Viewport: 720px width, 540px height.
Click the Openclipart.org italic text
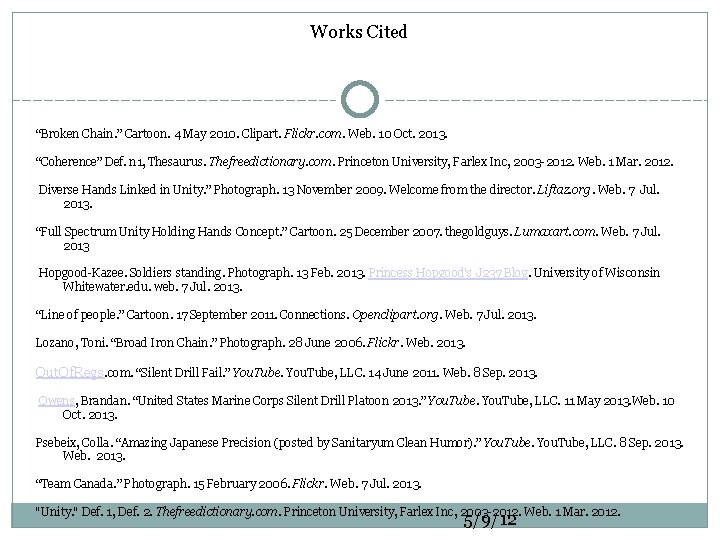(396, 315)
